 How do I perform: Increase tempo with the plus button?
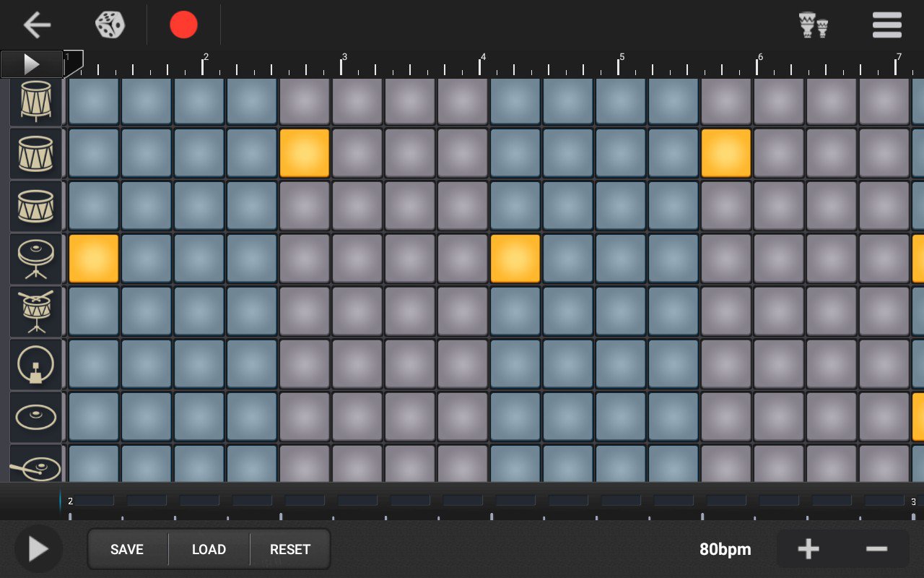[808, 549]
